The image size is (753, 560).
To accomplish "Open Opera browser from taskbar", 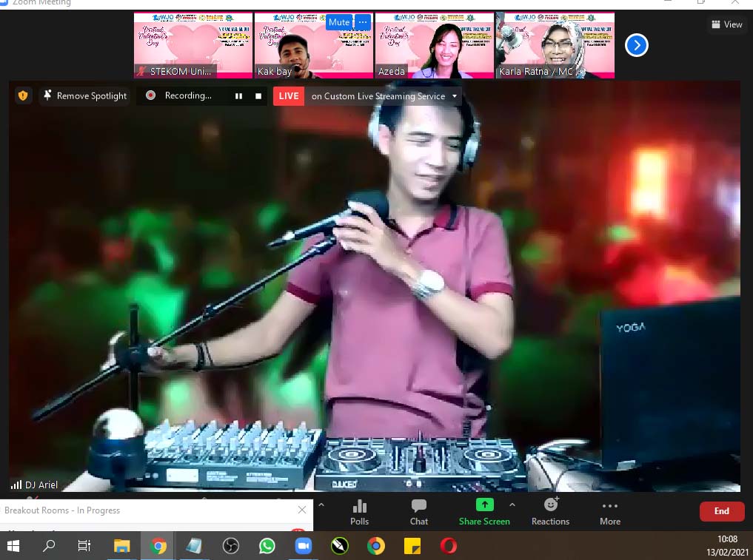I will [449, 546].
